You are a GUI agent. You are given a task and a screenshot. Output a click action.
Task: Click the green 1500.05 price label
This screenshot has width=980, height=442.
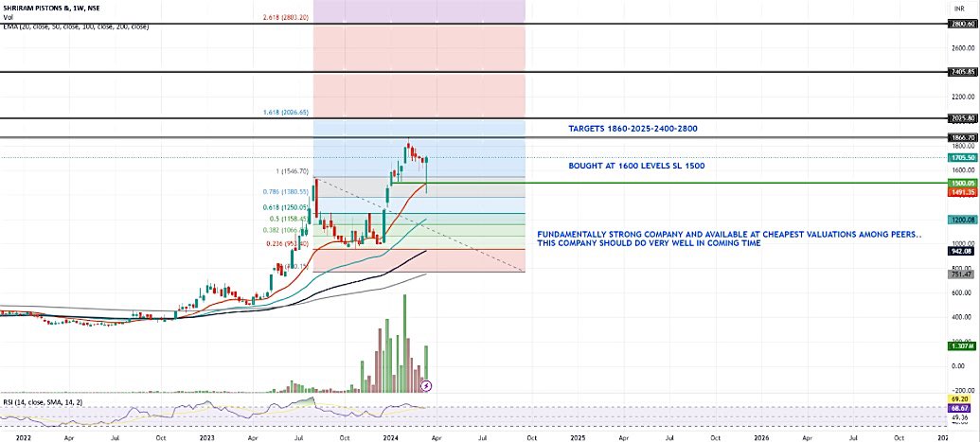click(962, 183)
